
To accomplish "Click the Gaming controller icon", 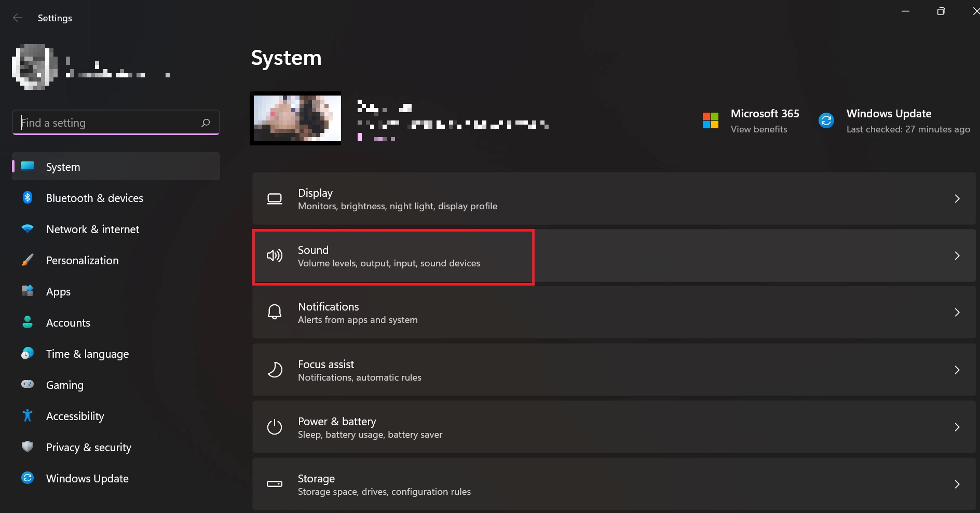I will [27, 385].
